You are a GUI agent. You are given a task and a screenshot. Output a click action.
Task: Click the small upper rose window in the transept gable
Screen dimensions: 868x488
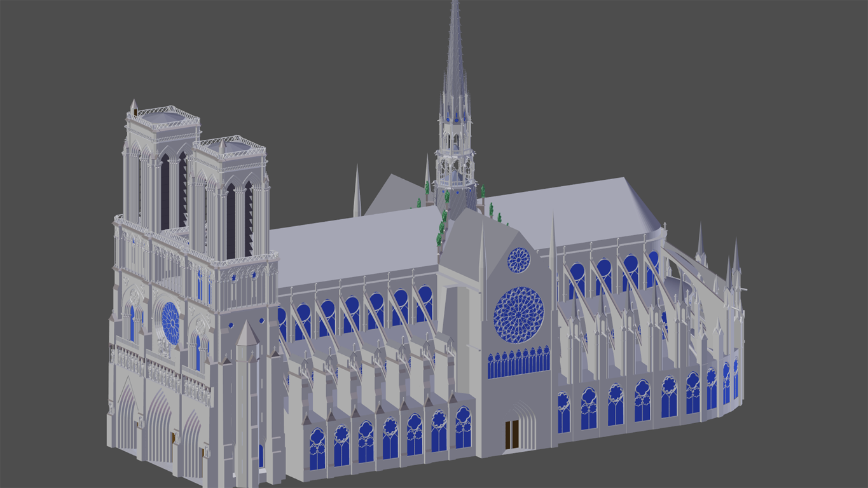(x=519, y=259)
